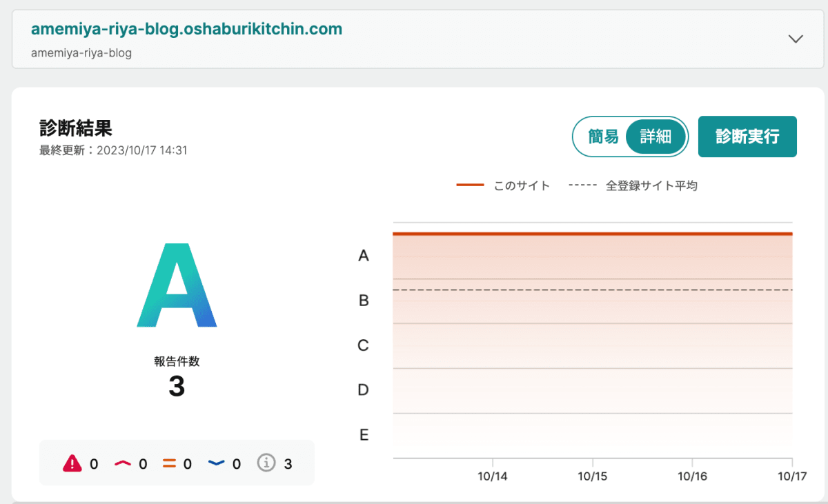
Task: Click the orange medium-severity equals icon
Action: click(x=169, y=463)
